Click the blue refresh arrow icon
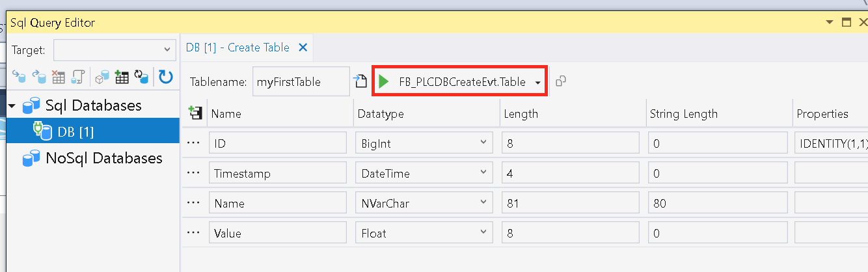This screenshot has width=868, height=272. coord(166,77)
